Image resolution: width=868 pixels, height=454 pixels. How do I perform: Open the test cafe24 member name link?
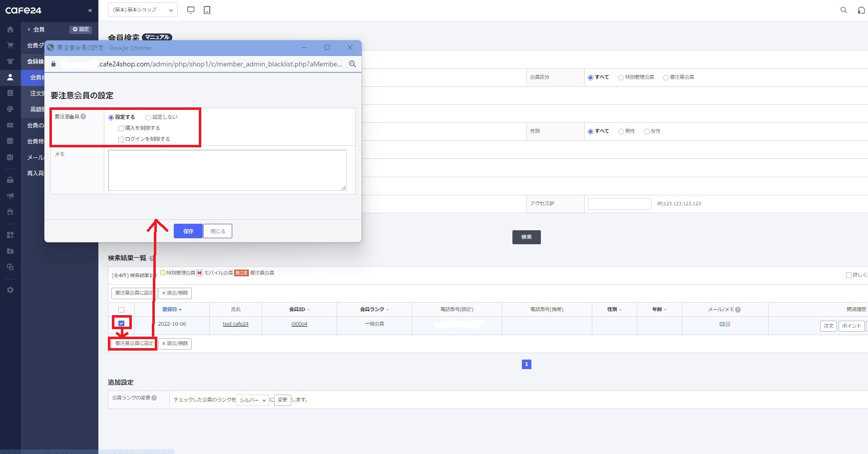[236, 324]
